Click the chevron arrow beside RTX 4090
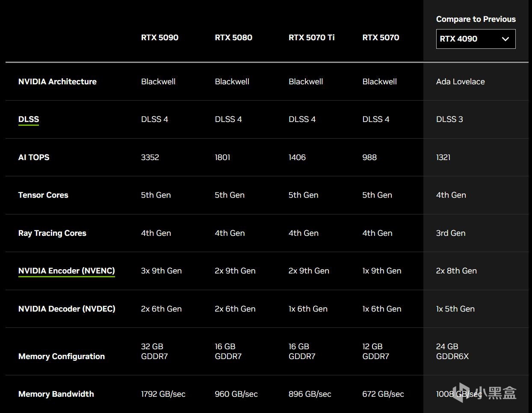This screenshot has width=532, height=413. click(505, 39)
